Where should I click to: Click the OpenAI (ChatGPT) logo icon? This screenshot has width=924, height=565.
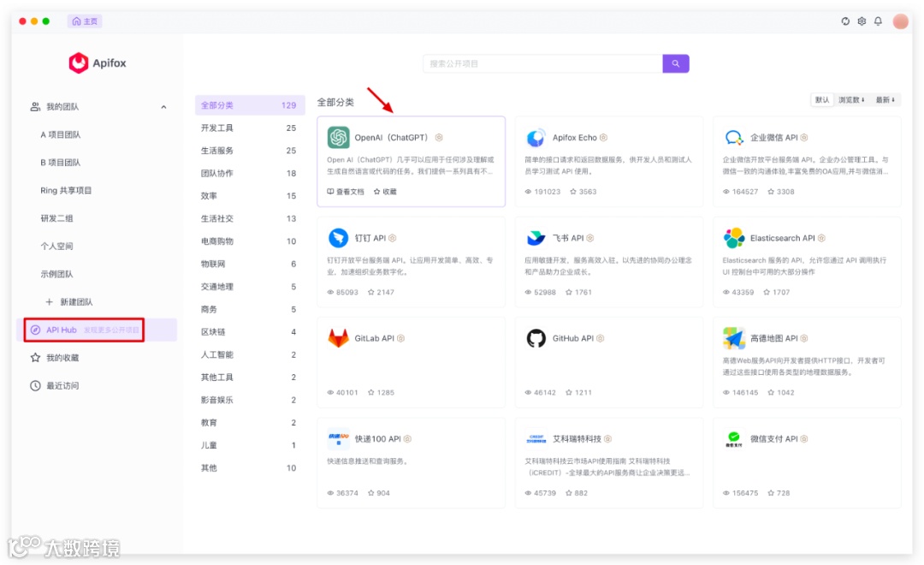point(338,138)
